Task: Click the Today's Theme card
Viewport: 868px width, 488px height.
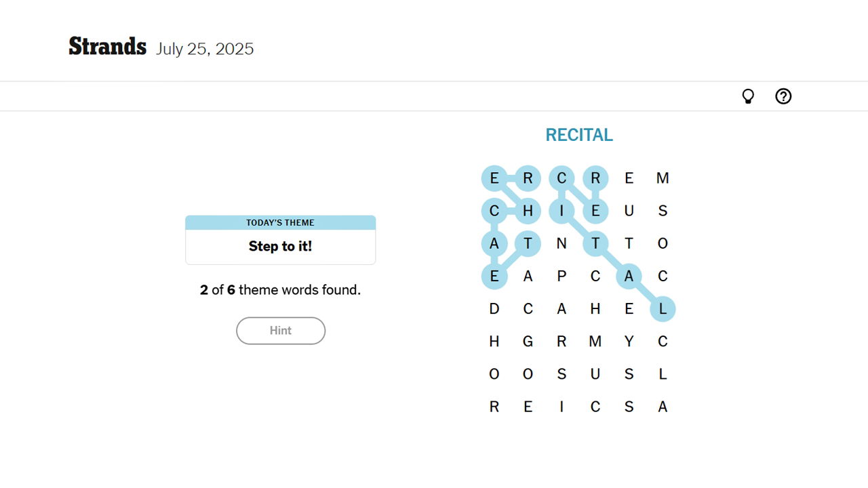Action: (280, 239)
